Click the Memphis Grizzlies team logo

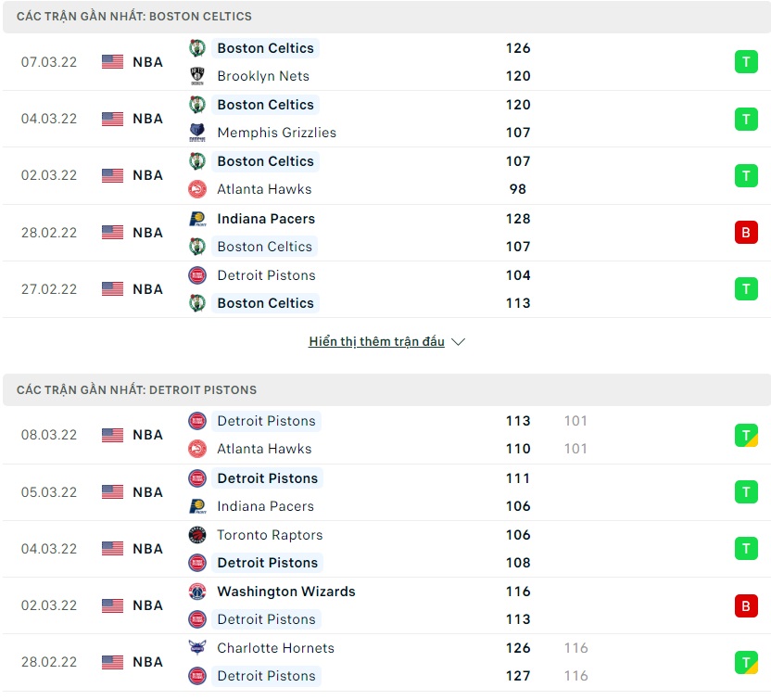[x=196, y=133]
